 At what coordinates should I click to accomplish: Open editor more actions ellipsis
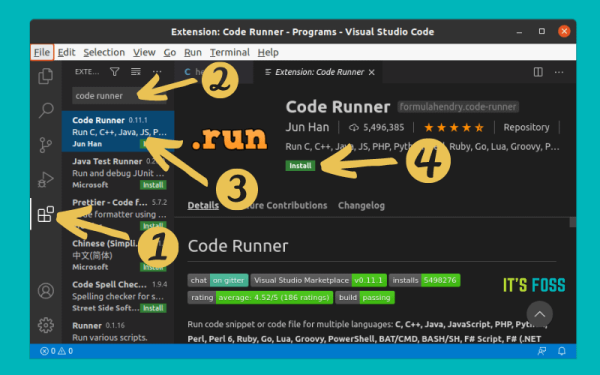(559, 72)
